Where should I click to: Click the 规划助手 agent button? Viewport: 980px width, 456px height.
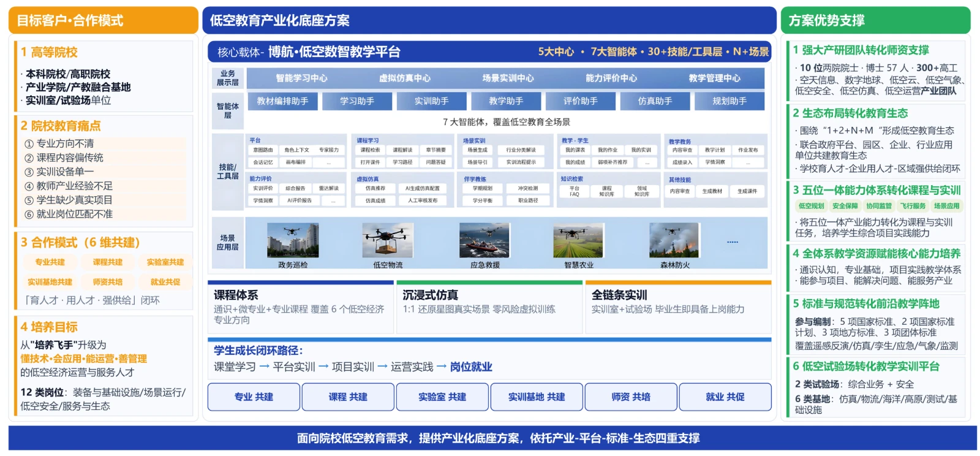click(729, 101)
